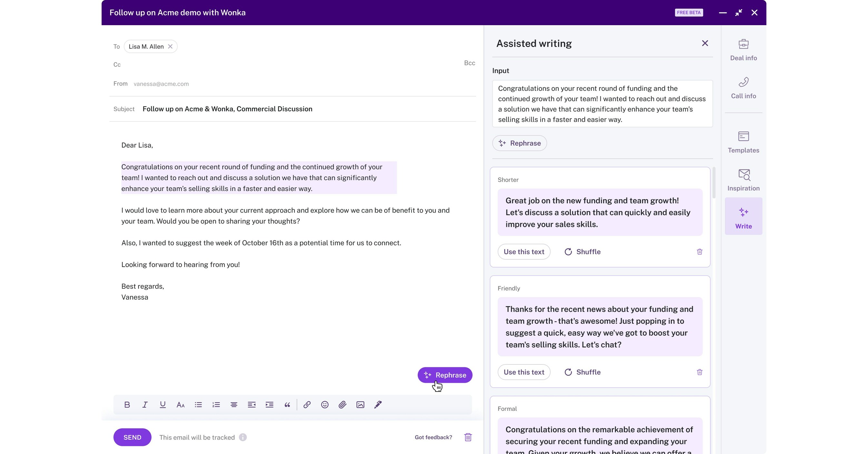
Task: Click the purple Rephrase button in email body
Action: pos(445,375)
